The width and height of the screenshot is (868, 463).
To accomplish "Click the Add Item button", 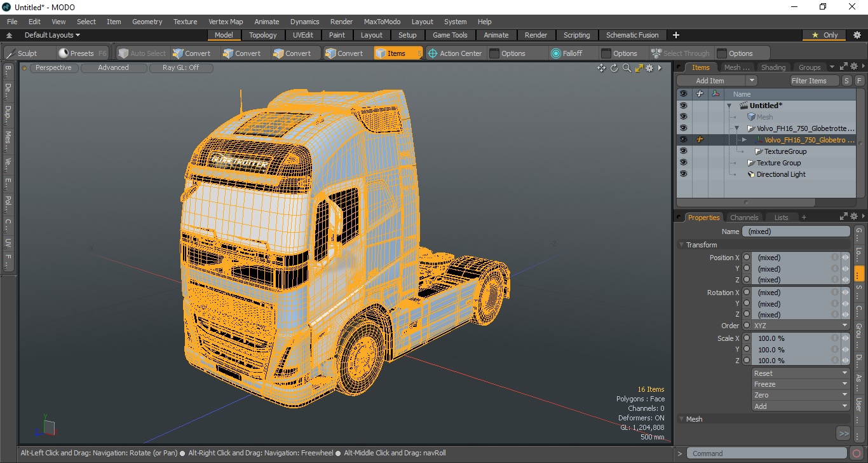I will 710,81.
